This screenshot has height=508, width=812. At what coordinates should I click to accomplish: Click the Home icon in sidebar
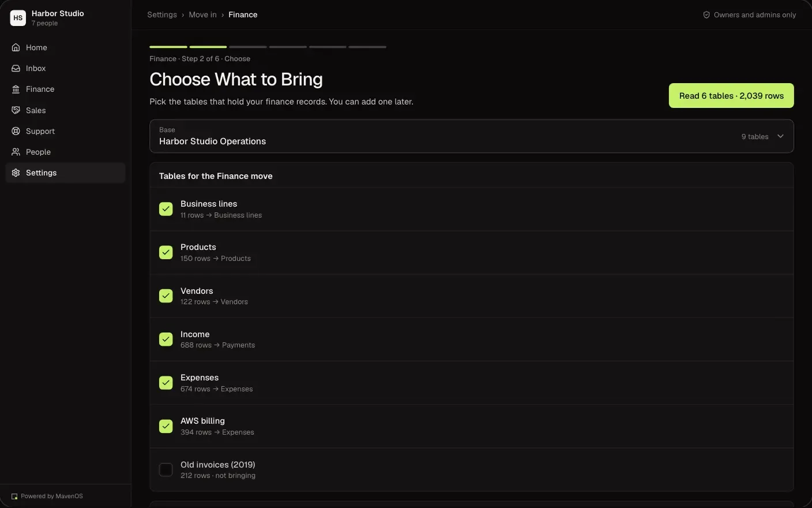(16, 47)
